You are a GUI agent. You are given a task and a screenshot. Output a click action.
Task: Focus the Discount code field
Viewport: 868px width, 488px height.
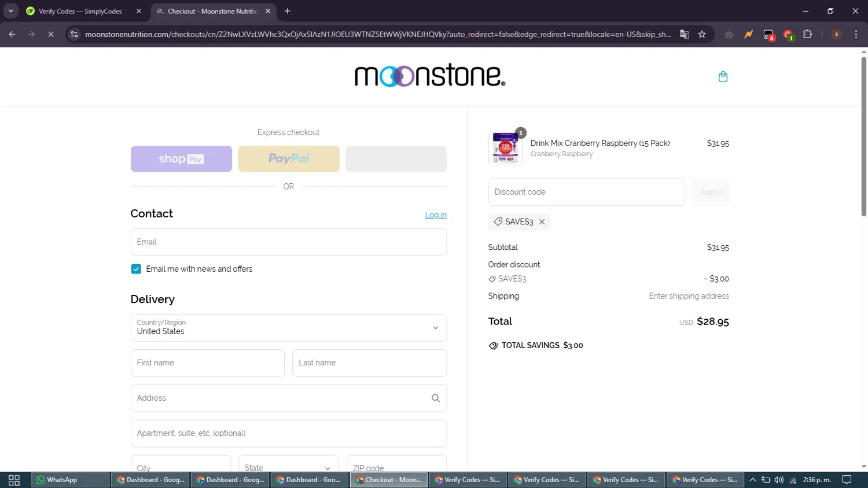[x=586, y=192]
